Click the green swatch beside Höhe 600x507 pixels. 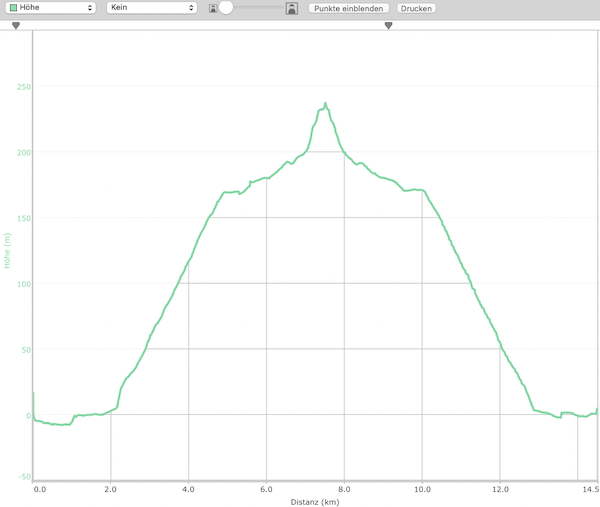point(12,8)
